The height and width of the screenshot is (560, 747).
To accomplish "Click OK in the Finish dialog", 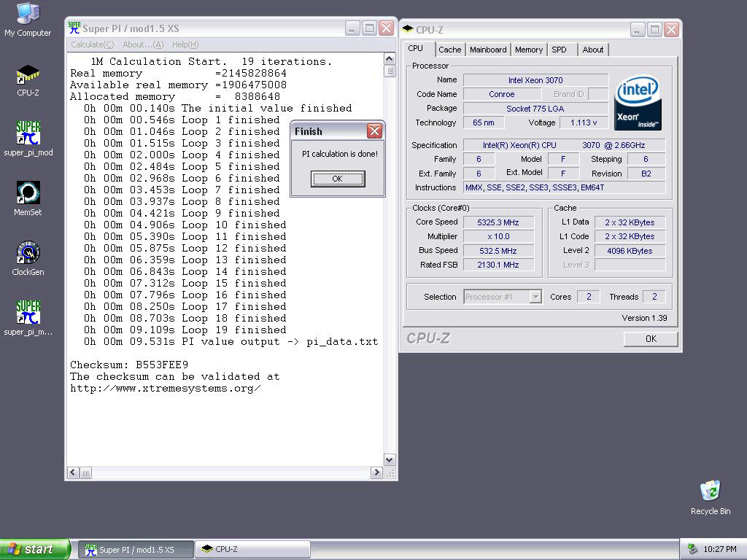I will 338,179.
